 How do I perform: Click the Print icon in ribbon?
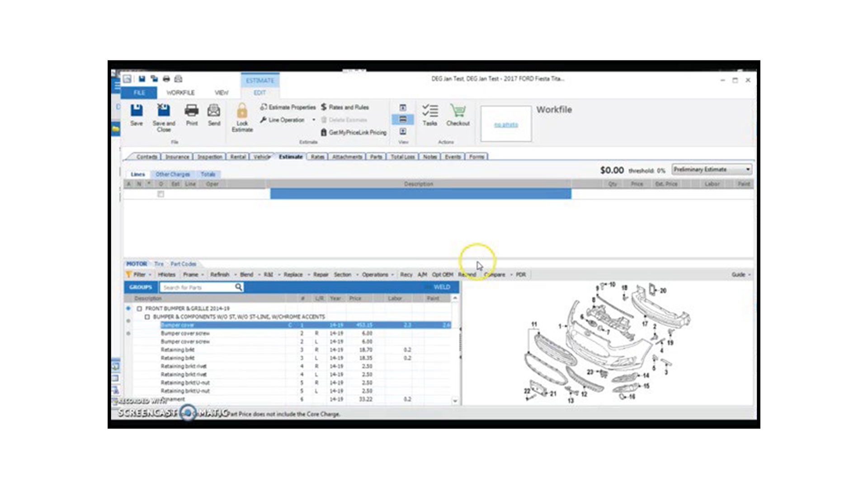[x=192, y=111]
